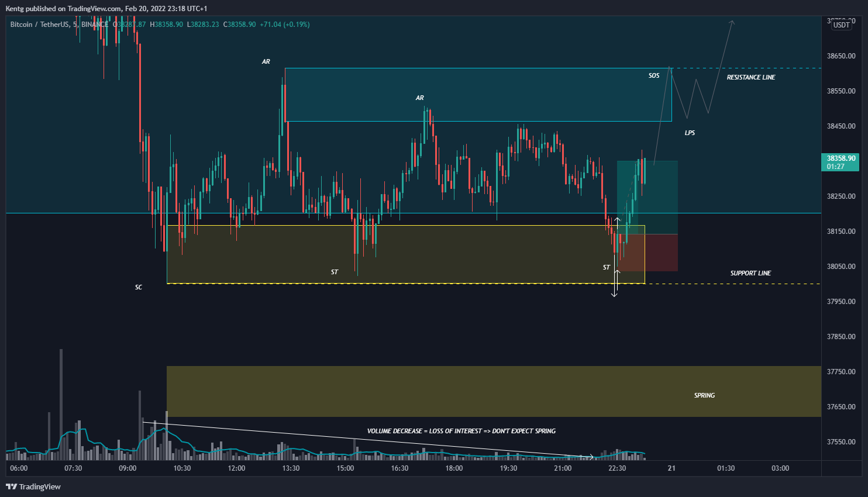The width and height of the screenshot is (868, 497).
Task: Click the H38358.90 high value
Action: [x=167, y=25]
